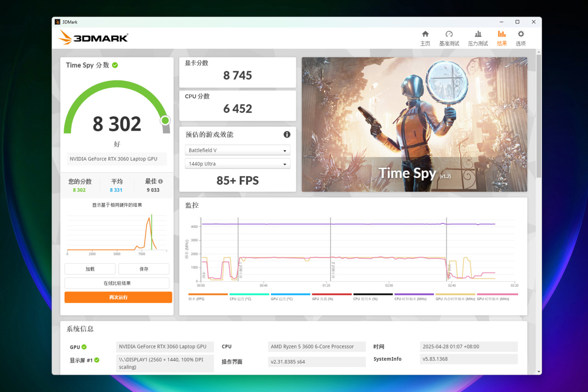Toggle the CPU 时钟频率 (MHz) purple legend
The height and width of the screenshot is (392, 588).
coord(414,297)
